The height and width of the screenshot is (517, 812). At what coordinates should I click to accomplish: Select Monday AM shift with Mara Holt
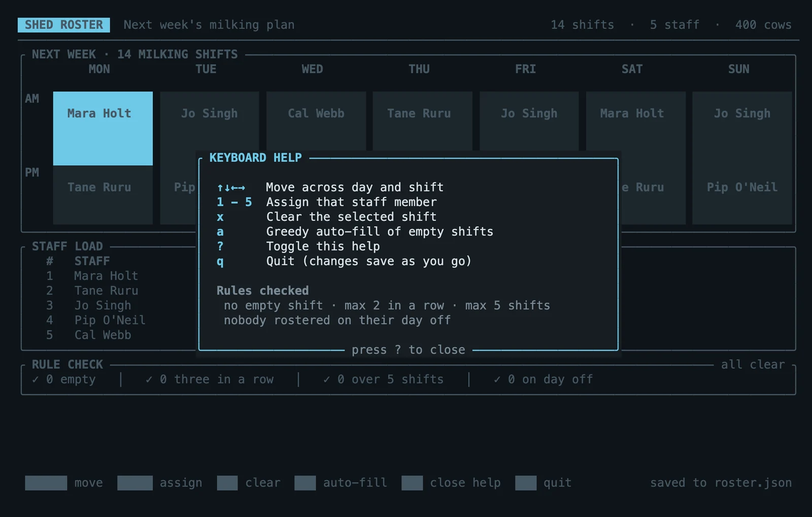click(x=103, y=128)
